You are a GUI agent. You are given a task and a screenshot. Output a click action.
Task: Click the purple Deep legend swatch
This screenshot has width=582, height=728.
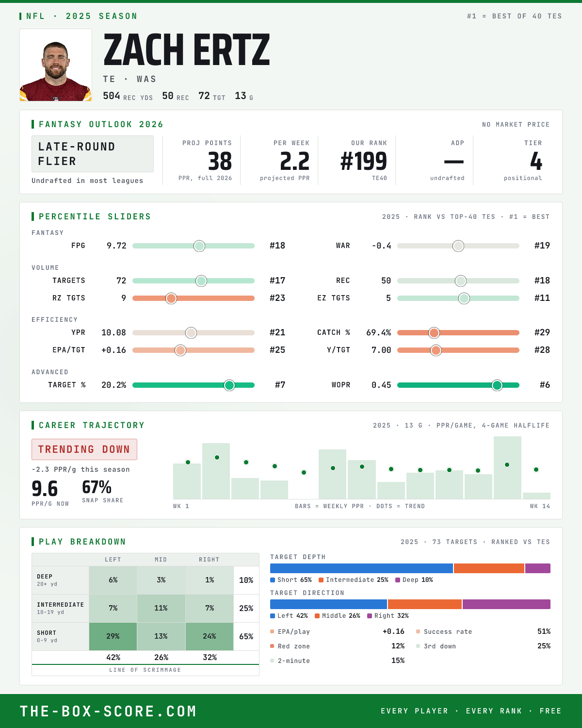click(x=398, y=580)
